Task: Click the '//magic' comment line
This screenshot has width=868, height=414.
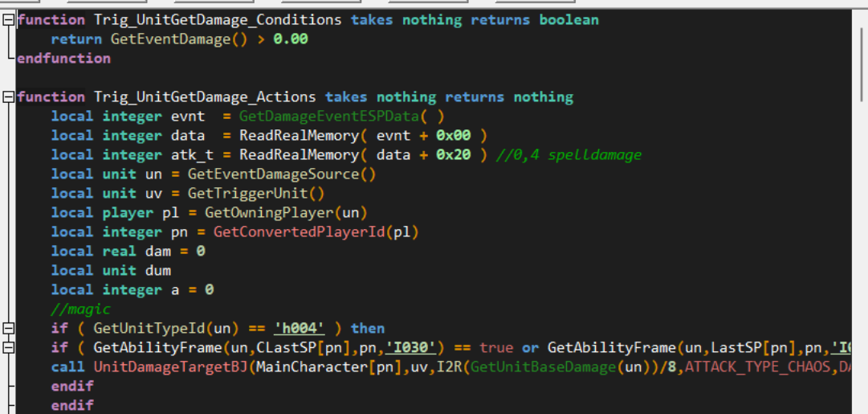Action: (x=80, y=309)
